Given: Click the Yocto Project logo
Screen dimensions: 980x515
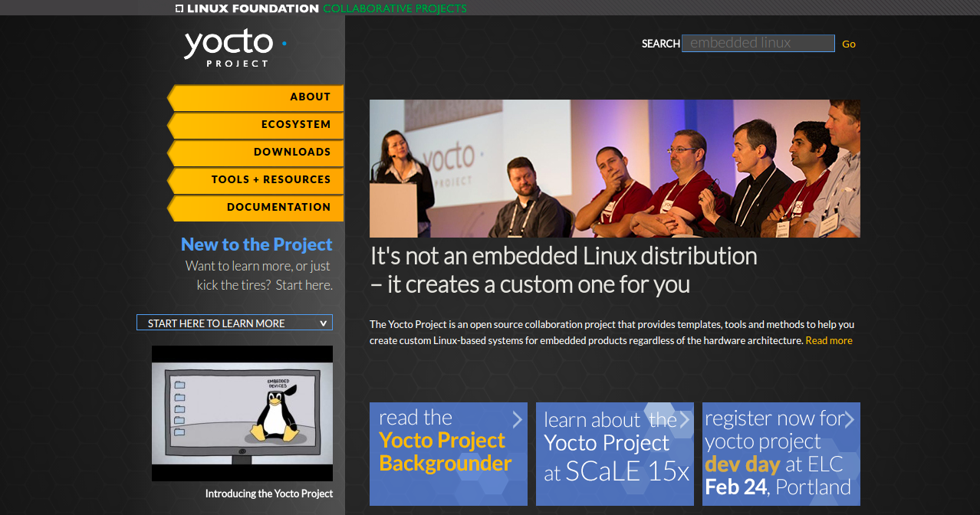Looking at the screenshot, I should (235, 48).
